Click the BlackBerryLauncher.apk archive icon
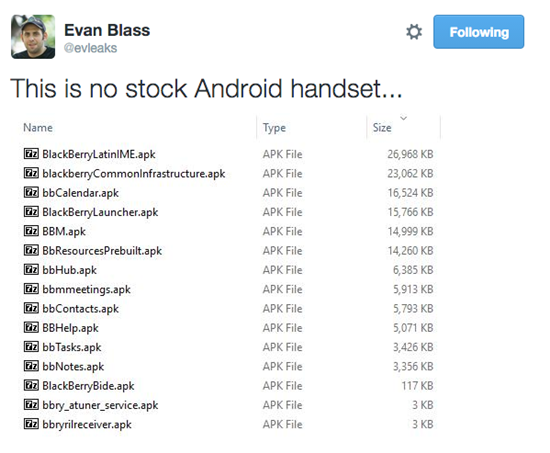 point(31,211)
